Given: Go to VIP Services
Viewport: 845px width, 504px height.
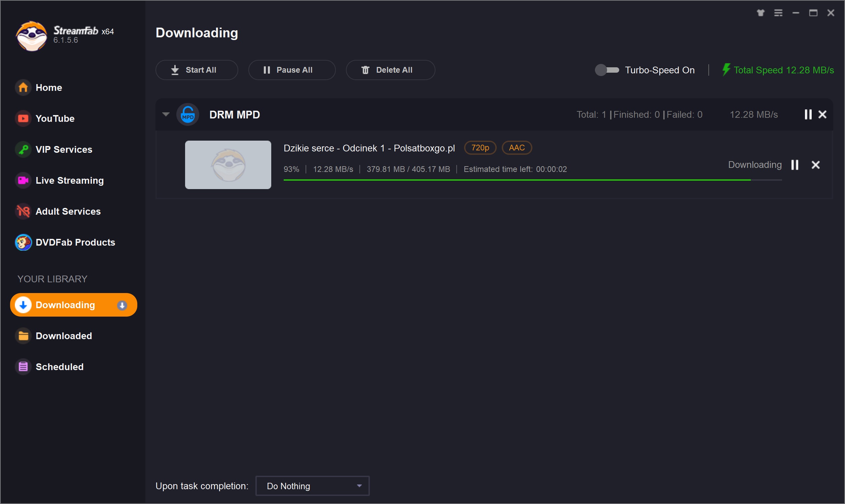Looking at the screenshot, I should click(x=64, y=149).
